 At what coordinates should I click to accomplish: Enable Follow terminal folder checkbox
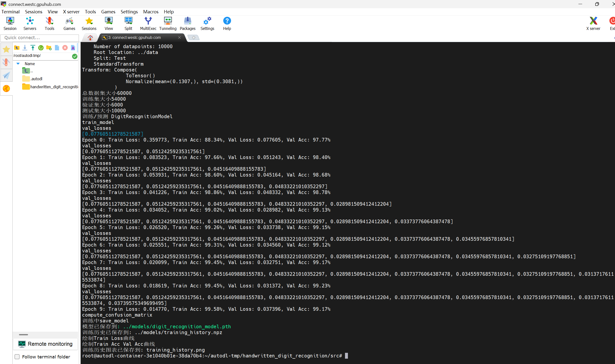pyautogui.click(x=17, y=357)
